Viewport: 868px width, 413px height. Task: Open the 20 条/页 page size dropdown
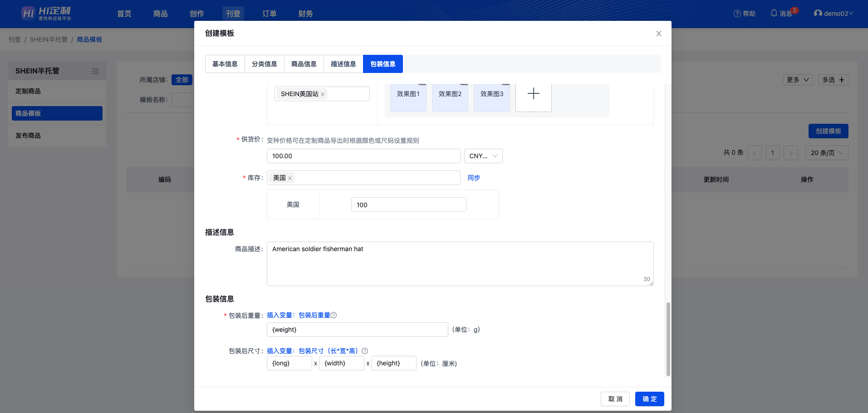(827, 153)
